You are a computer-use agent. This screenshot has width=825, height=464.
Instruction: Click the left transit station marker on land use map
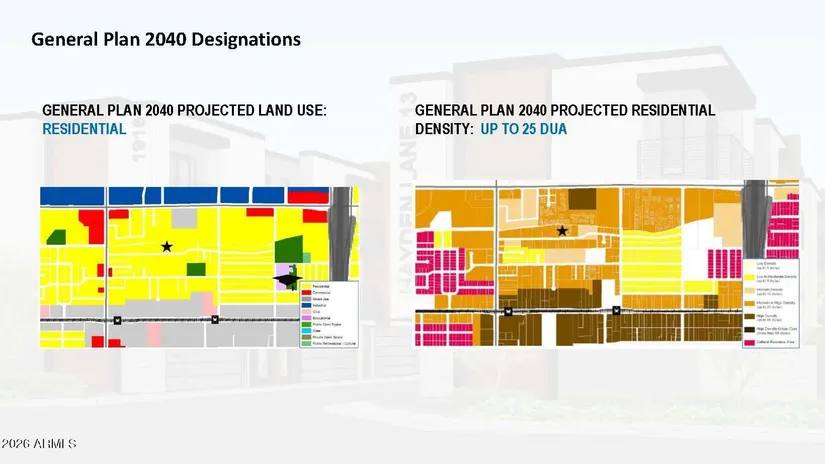[x=117, y=320]
